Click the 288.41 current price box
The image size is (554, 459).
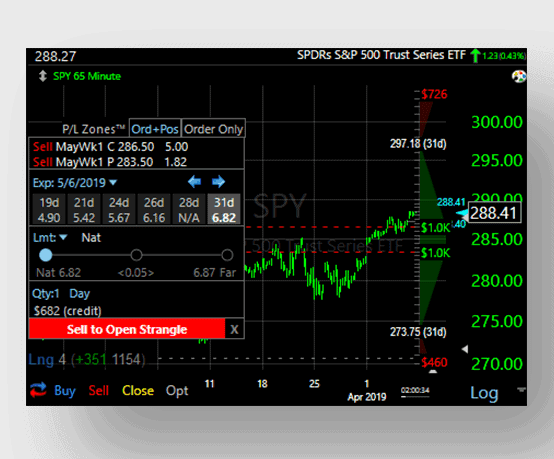495,213
